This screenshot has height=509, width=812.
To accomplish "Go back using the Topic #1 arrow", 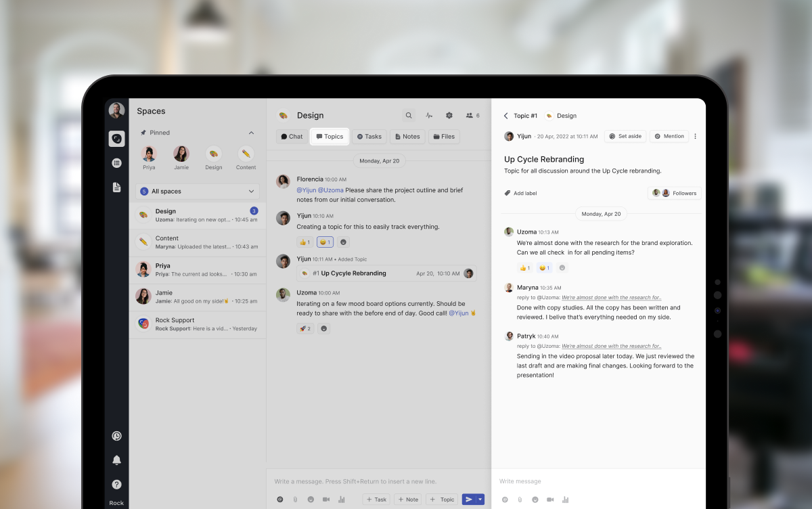I will [505, 116].
